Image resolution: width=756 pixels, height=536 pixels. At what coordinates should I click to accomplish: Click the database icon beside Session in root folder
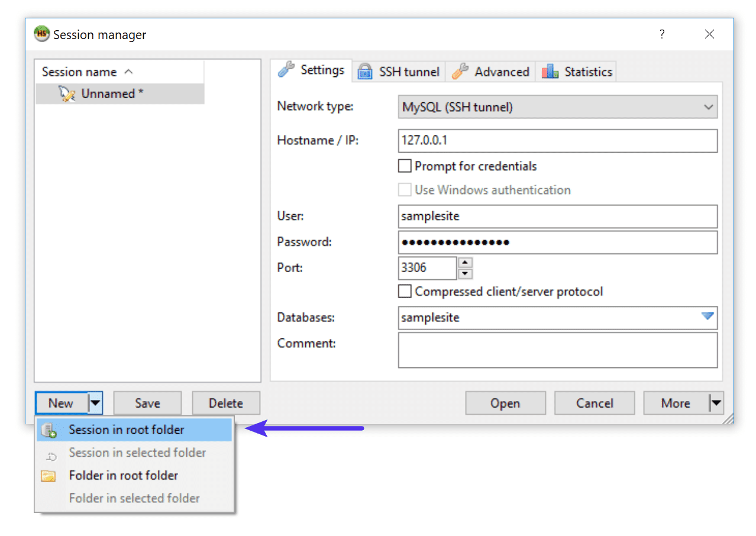[x=49, y=430]
